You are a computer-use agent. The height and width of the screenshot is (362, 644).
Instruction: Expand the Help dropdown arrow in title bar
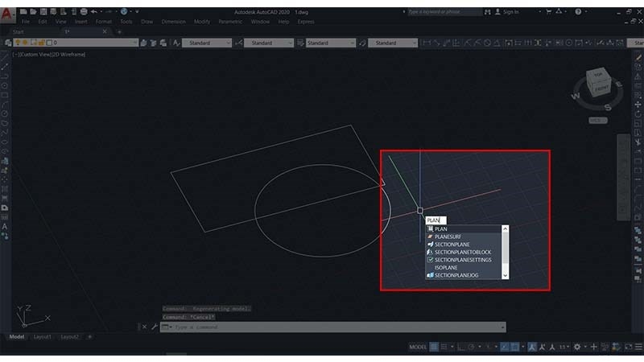586,12
